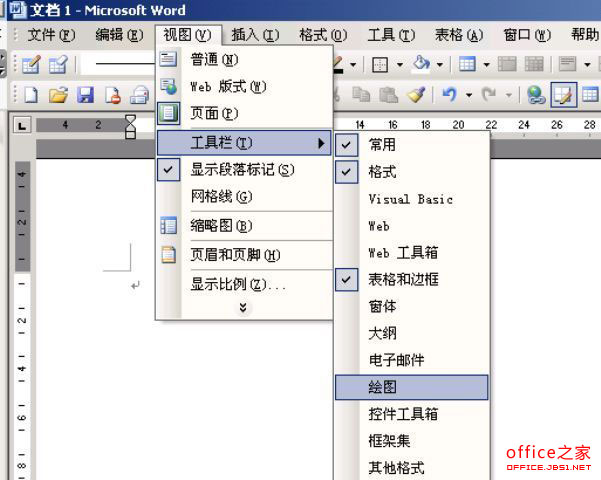Open the undo history dropdown arrow
This screenshot has width=601, height=480.
pyautogui.click(x=469, y=94)
